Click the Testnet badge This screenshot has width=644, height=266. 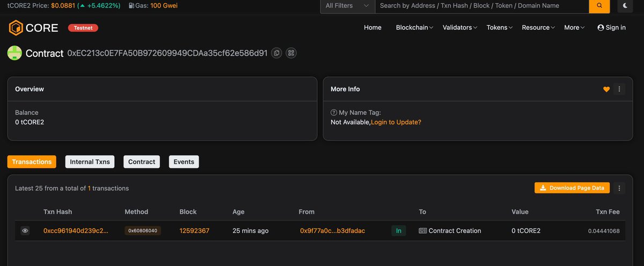pyautogui.click(x=83, y=27)
